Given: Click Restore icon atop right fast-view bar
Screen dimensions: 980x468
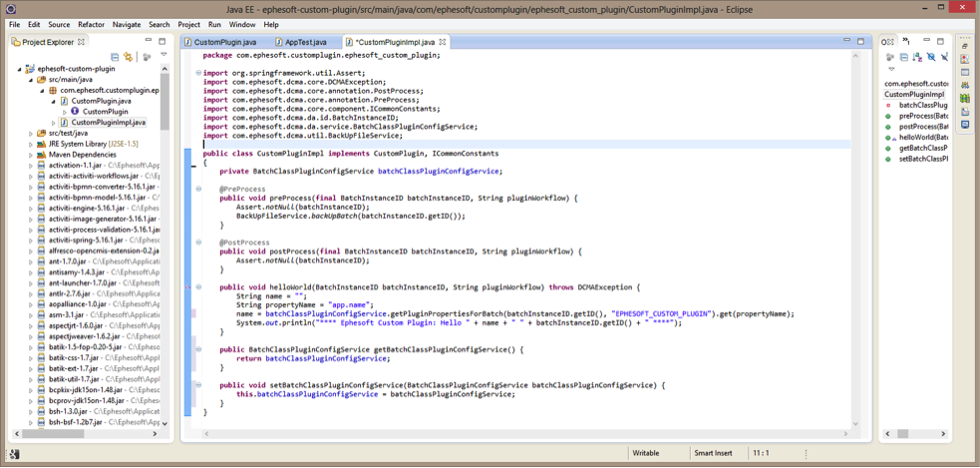Looking at the screenshot, I should [964, 46].
